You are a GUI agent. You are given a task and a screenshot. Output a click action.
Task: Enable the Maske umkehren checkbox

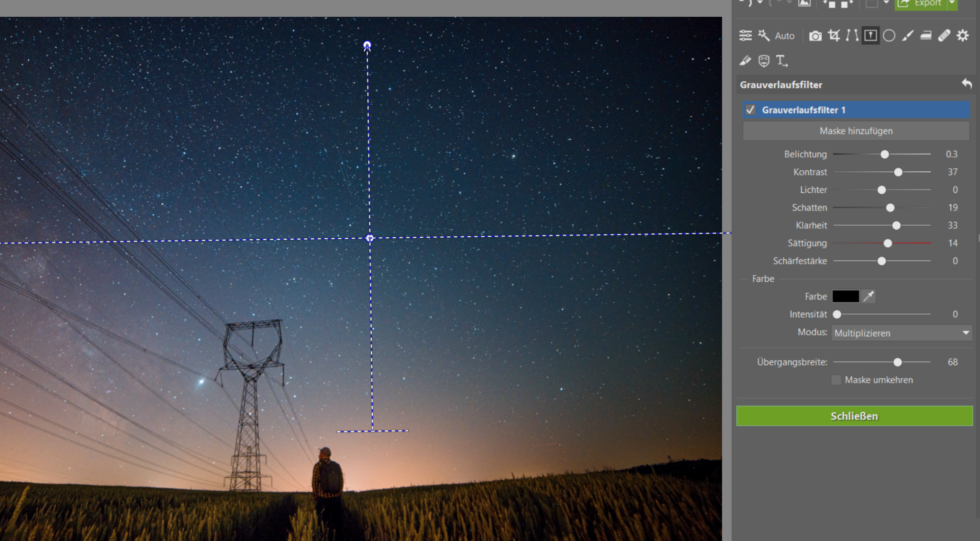click(x=836, y=380)
